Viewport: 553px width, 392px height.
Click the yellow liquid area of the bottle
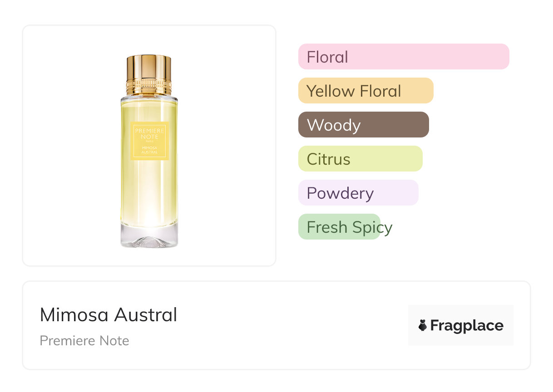tap(149, 191)
